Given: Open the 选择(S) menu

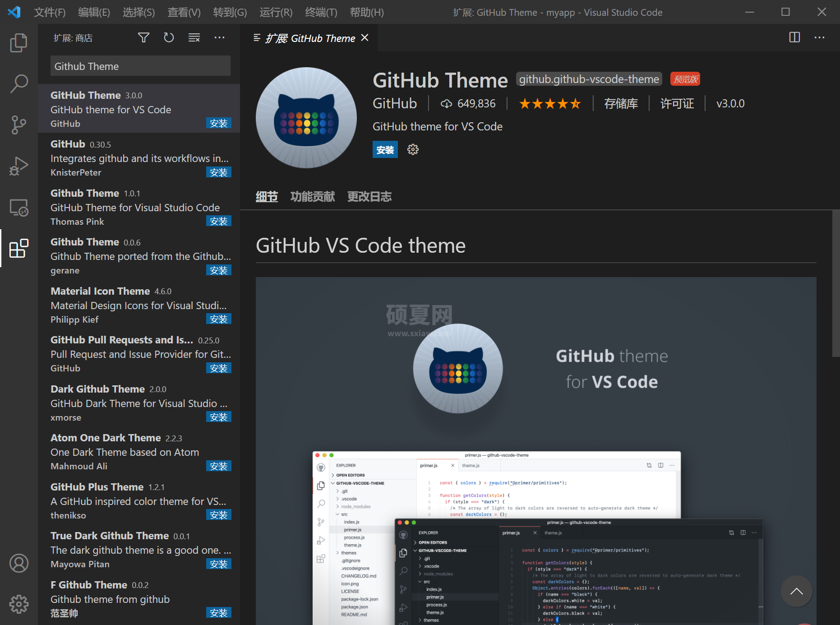Looking at the screenshot, I should (138, 12).
